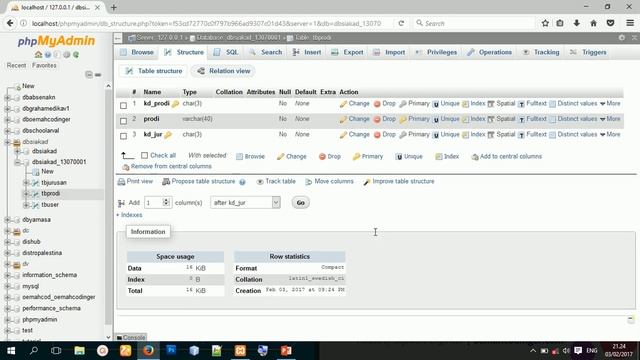Add Index on prodi row
640x360 pixels.
(x=473, y=119)
